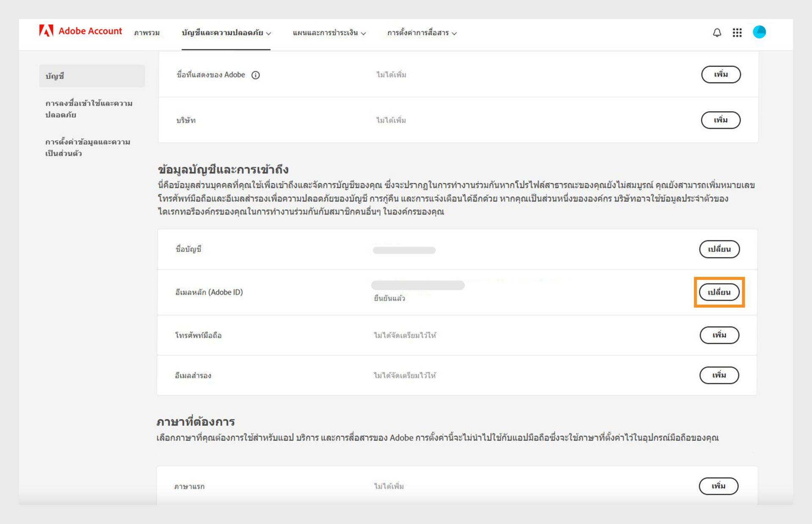
Task: Expand แผนและการชำระเงิน dropdown menu
Action: click(x=329, y=33)
